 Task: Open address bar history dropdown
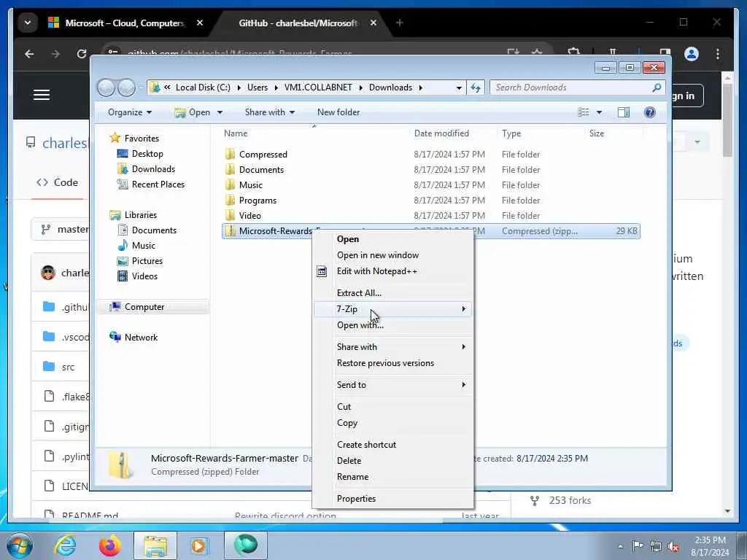459,87
